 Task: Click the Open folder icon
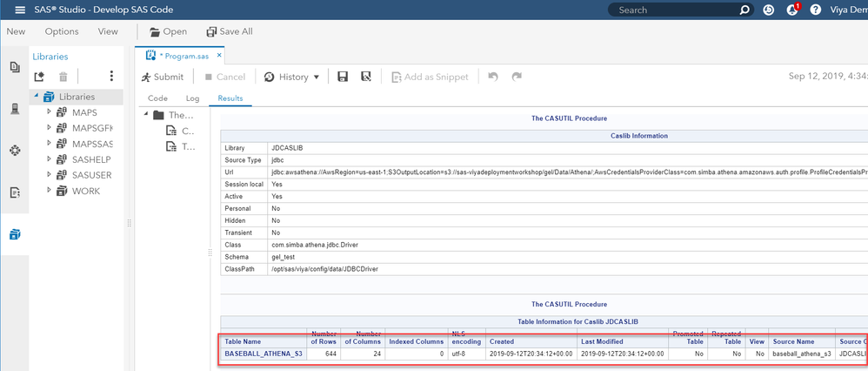click(x=155, y=31)
